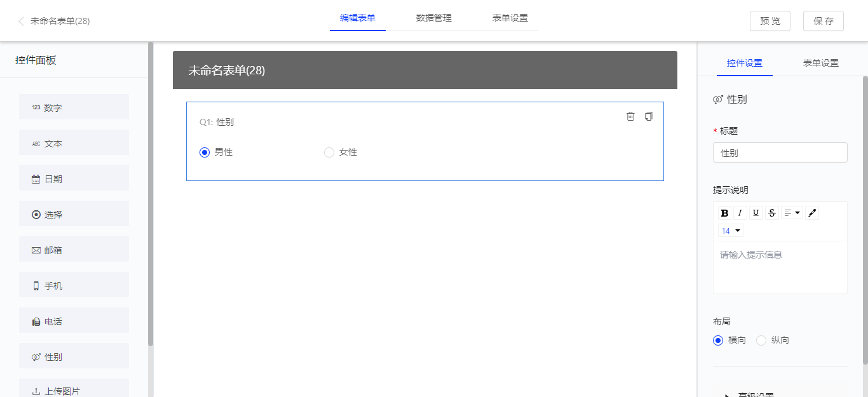Delete the Q1 gender question
Screen dimensions: 868x397
tap(630, 116)
